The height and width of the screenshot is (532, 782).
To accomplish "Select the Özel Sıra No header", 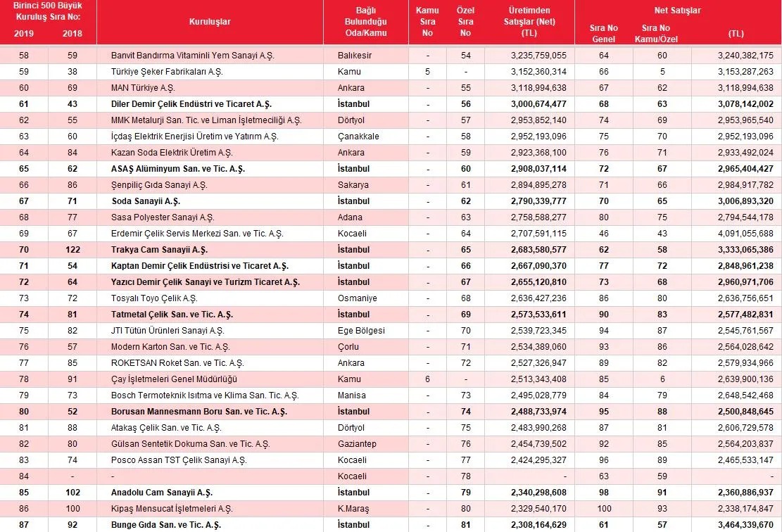I will click(x=465, y=22).
